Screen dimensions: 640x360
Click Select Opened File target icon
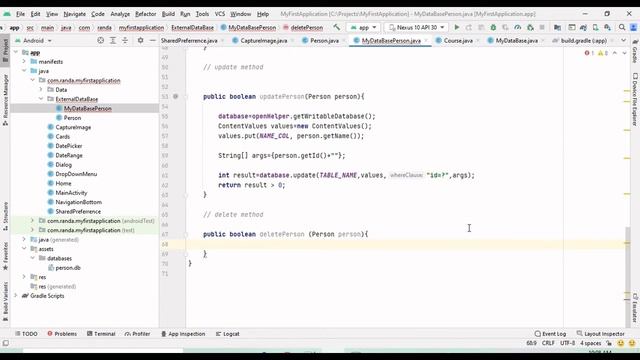[x=100, y=40]
